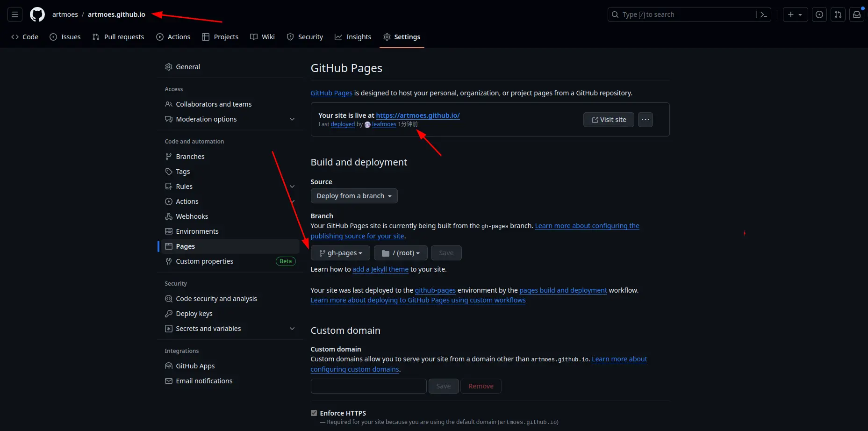Click the Visit site button
Image resolution: width=868 pixels, height=431 pixels.
[x=609, y=120]
